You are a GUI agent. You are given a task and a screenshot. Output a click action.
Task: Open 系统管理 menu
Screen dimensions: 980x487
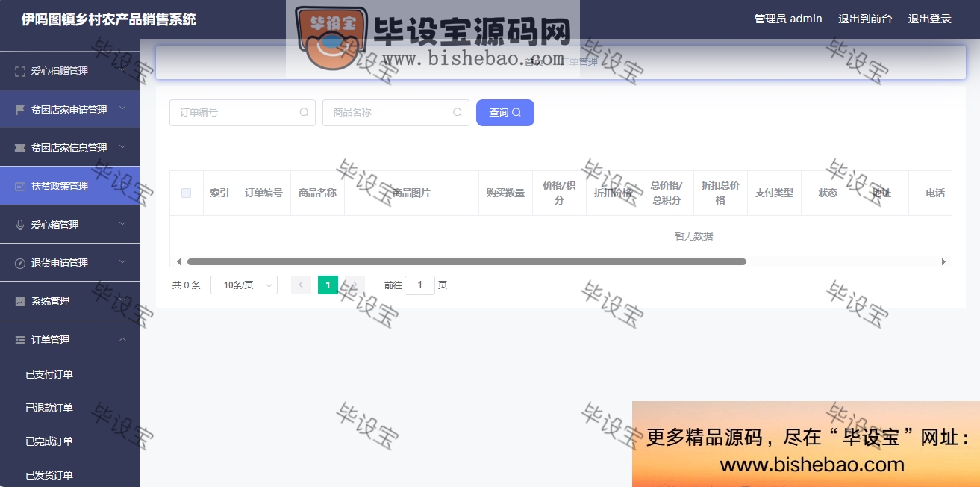[69, 301]
